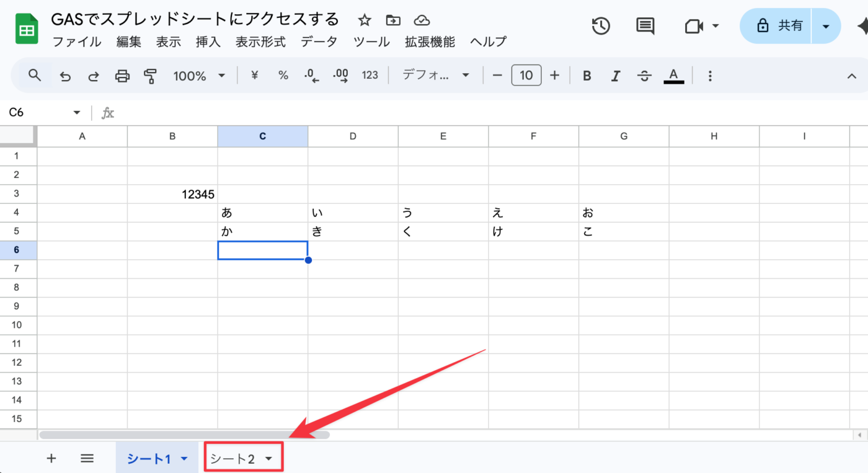Expand the font family dropdown
The width and height of the screenshot is (868, 473).
pos(436,76)
